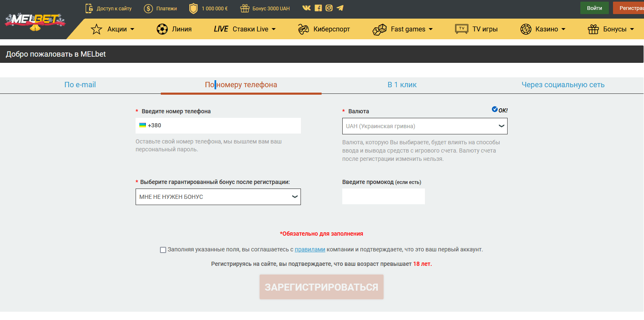Click the casino chip icon

pos(526,29)
